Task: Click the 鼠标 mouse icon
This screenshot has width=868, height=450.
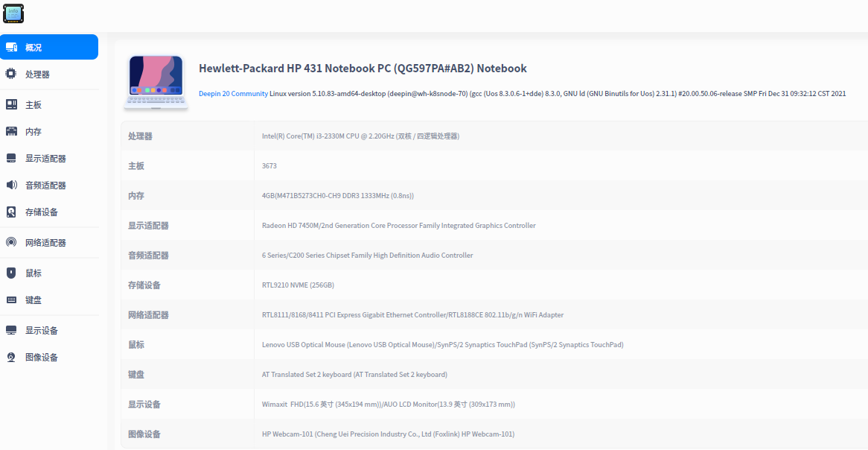Action: tap(11, 273)
